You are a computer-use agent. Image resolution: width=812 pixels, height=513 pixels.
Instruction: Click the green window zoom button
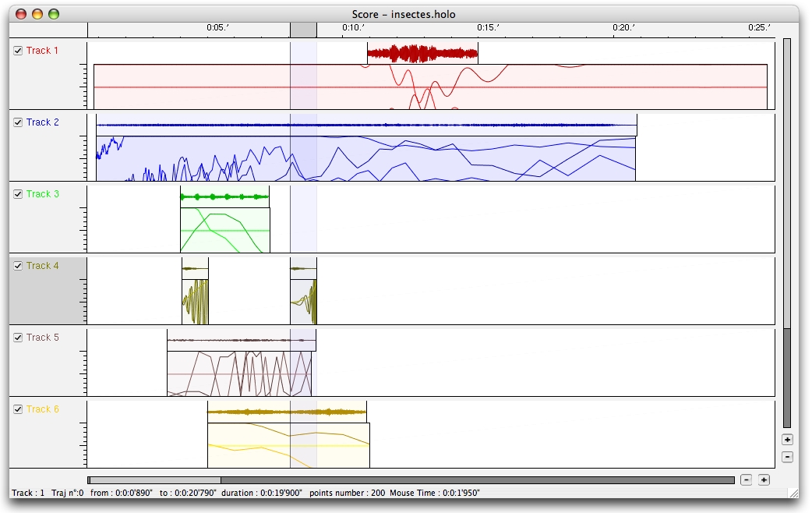tap(54, 14)
